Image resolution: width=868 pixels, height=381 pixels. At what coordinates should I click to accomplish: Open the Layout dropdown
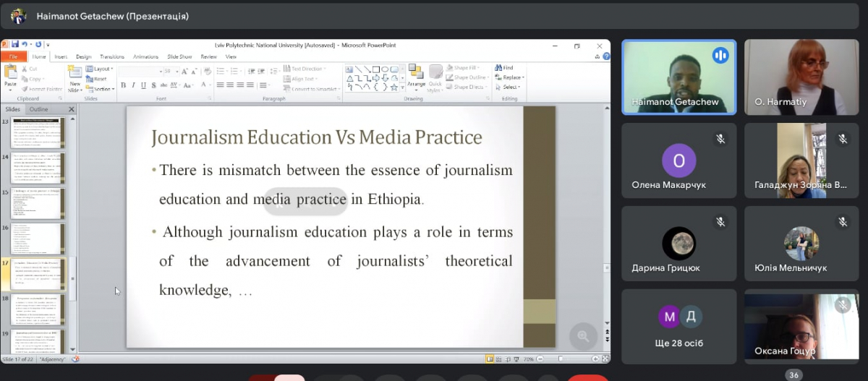(101, 69)
